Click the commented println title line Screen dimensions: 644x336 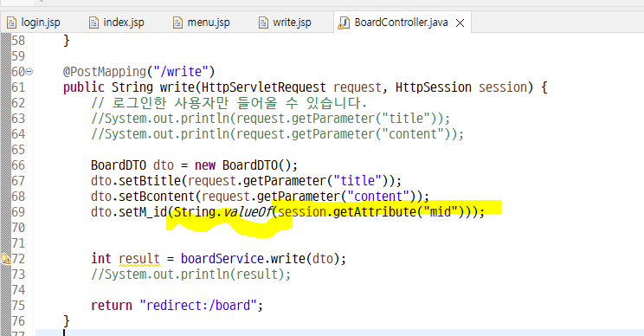271,119
